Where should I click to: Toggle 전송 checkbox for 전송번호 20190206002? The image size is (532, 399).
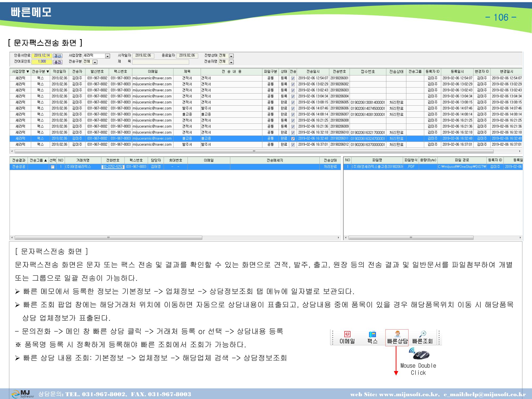pos(293,84)
